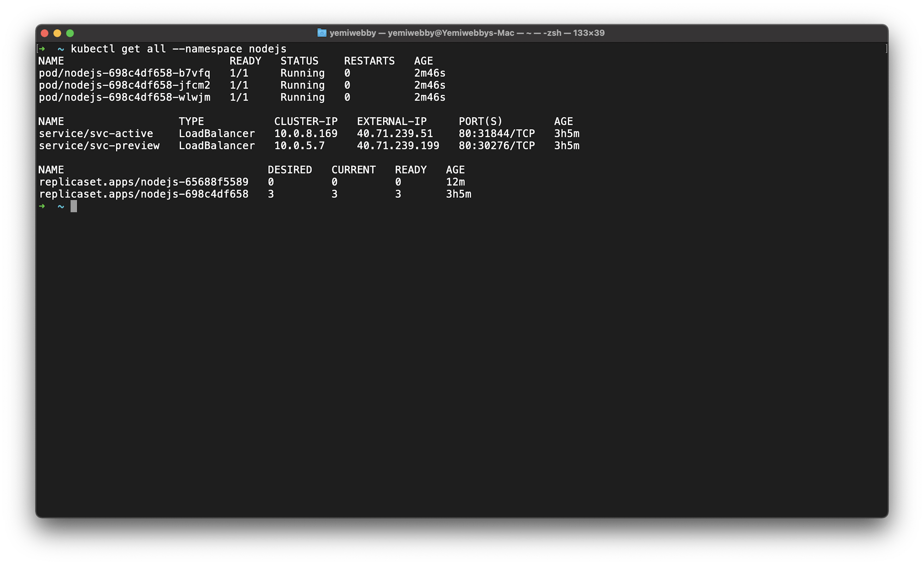The height and width of the screenshot is (565, 924).
Task: Select the service/svc-active entry
Action: 96,133
